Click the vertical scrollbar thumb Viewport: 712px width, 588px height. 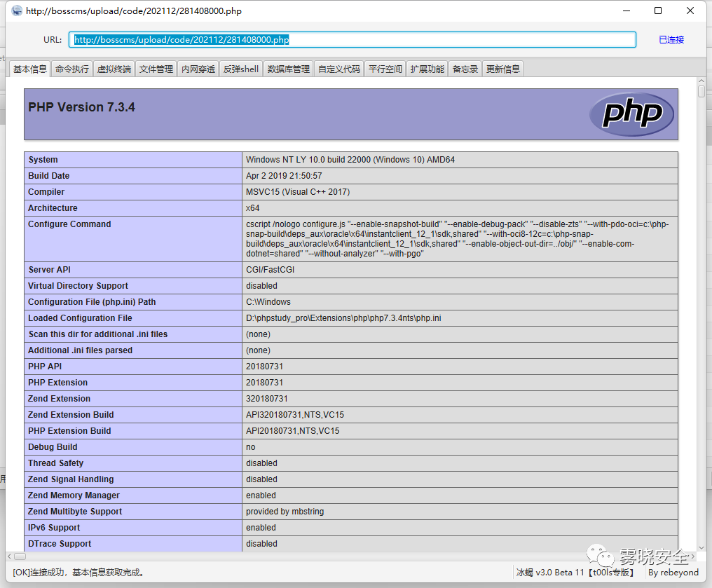tap(701, 91)
